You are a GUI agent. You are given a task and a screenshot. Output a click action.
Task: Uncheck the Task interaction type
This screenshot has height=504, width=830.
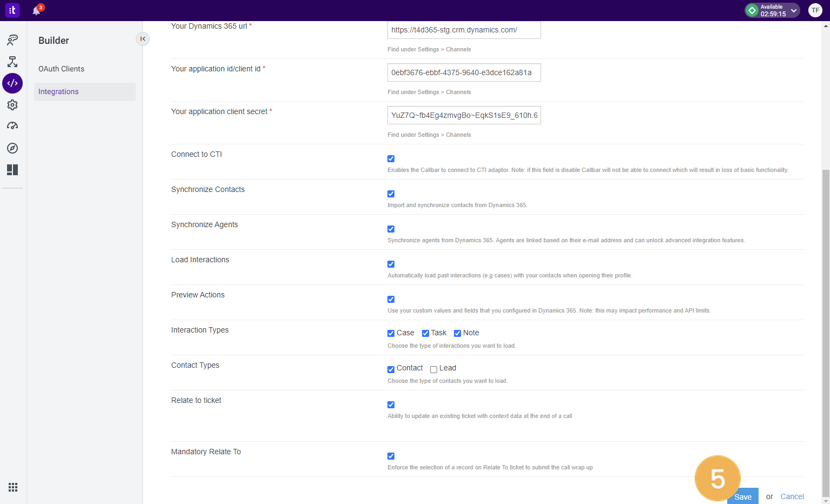[425, 333]
